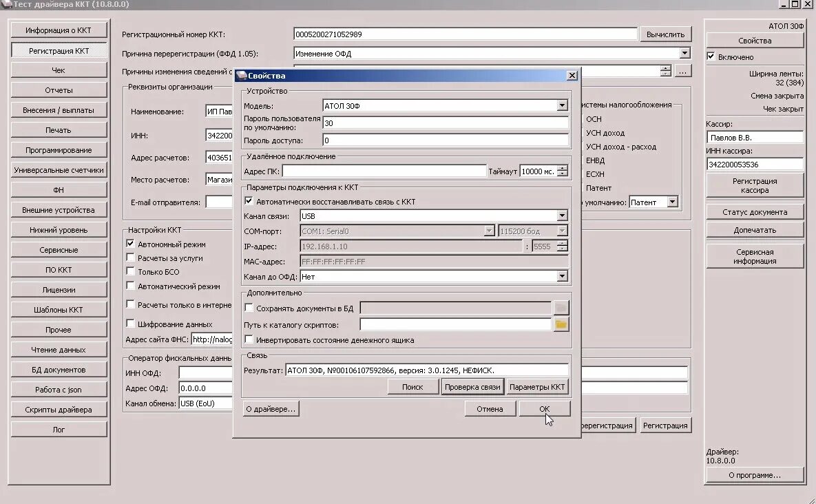Open the Печать section

pyautogui.click(x=59, y=130)
